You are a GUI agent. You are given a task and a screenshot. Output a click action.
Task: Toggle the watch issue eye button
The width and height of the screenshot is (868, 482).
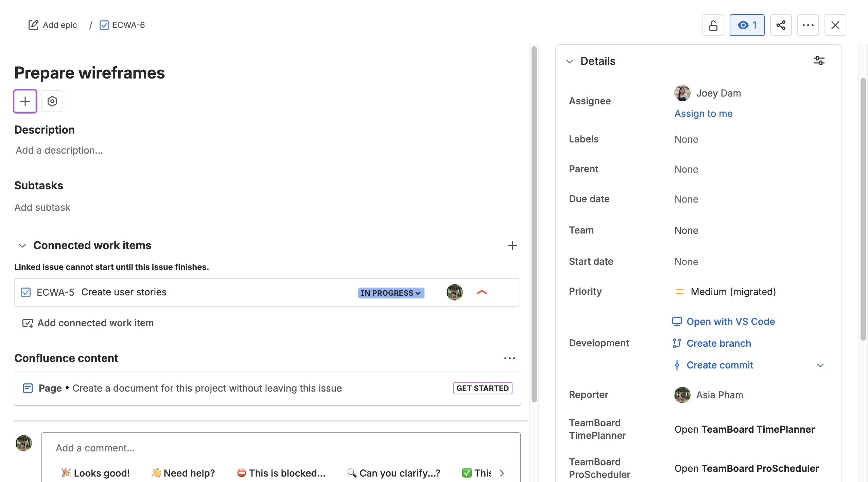click(747, 25)
